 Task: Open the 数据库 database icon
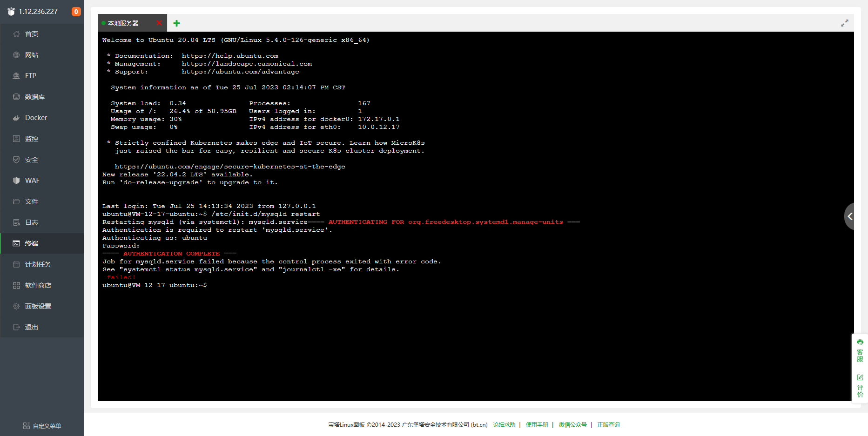16,97
